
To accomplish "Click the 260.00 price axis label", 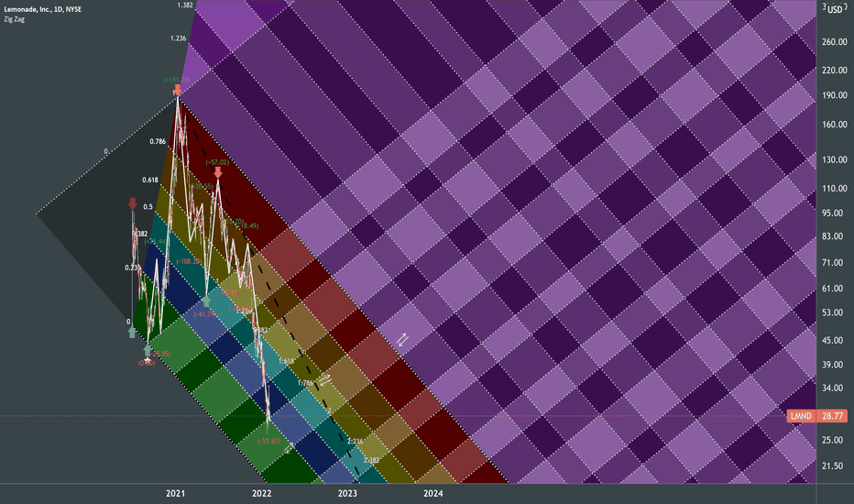I will click(x=835, y=42).
